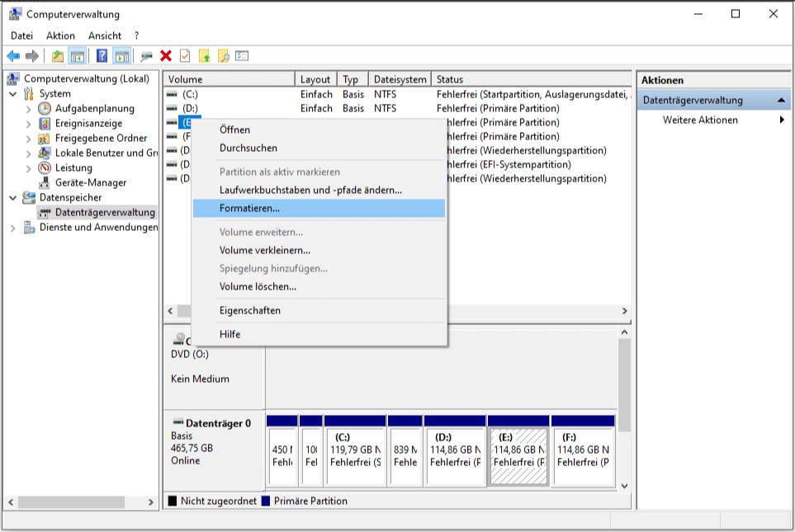Open the Datei menu
Screen dimensions: 795x532
coord(21,35)
